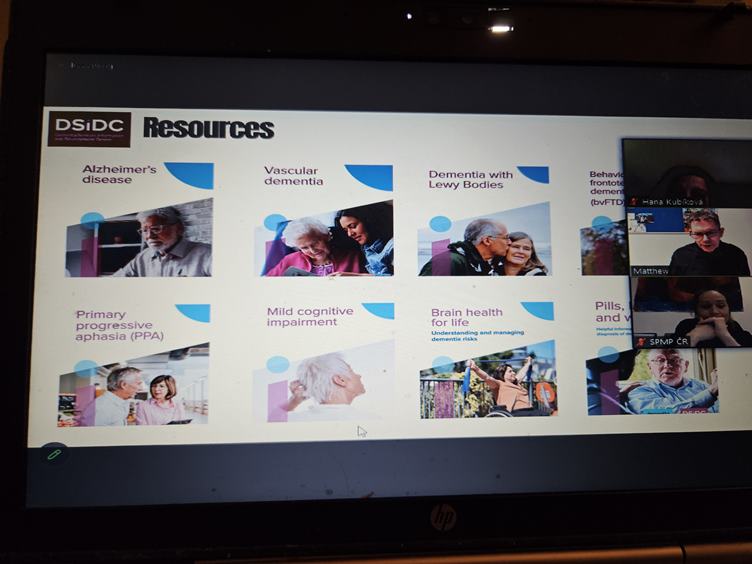The height and width of the screenshot is (564, 752).
Task: Click the green annotation pencil icon
Action: (x=54, y=453)
